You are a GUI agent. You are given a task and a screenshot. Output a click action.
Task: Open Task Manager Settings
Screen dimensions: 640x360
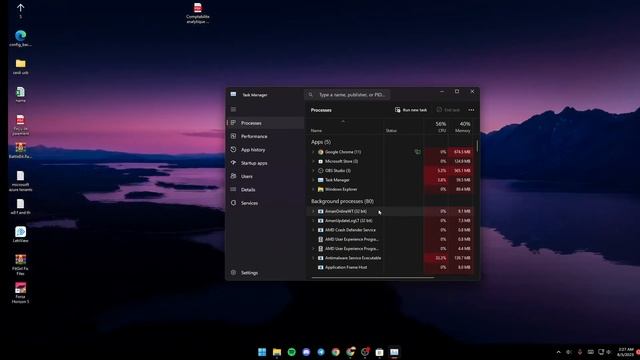point(266,273)
